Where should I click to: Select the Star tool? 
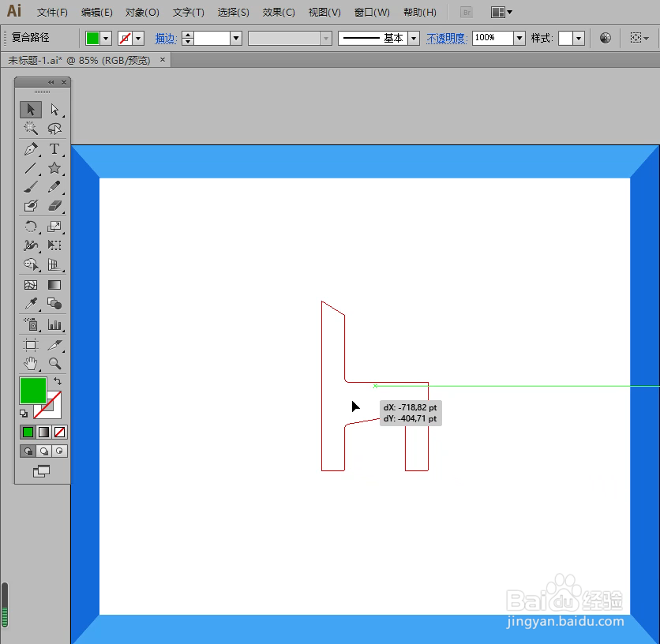(x=54, y=168)
